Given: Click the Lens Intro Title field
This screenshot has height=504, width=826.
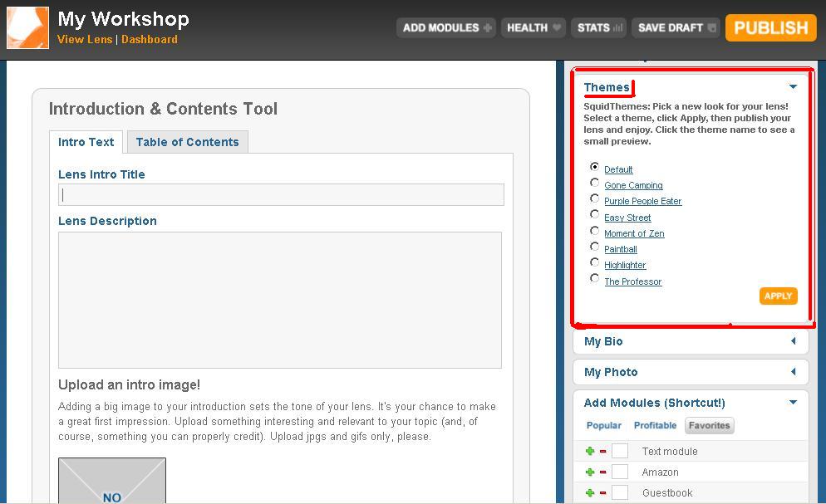Looking at the screenshot, I should (281, 194).
